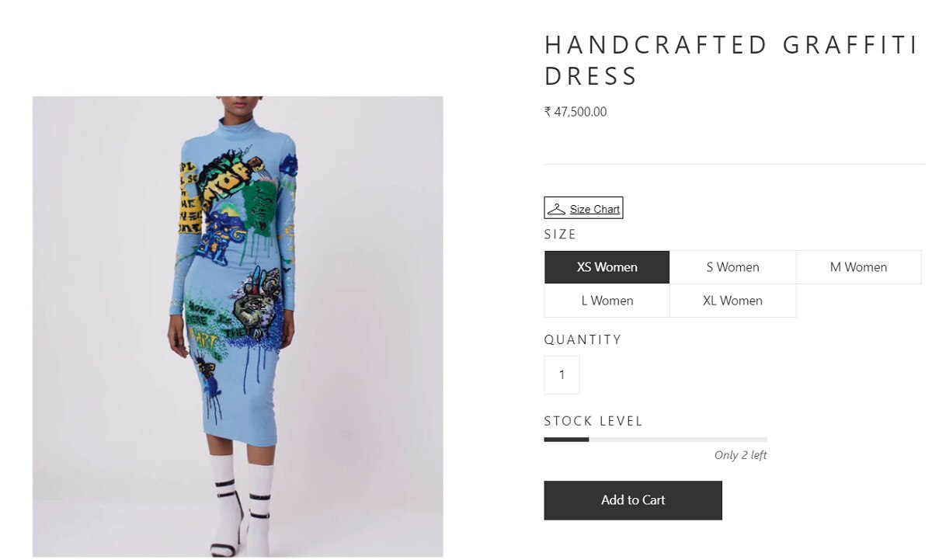The height and width of the screenshot is (560, 932).
Task: Click the yellow graffiti sleeve on the dress
Action: click(190, 197)
